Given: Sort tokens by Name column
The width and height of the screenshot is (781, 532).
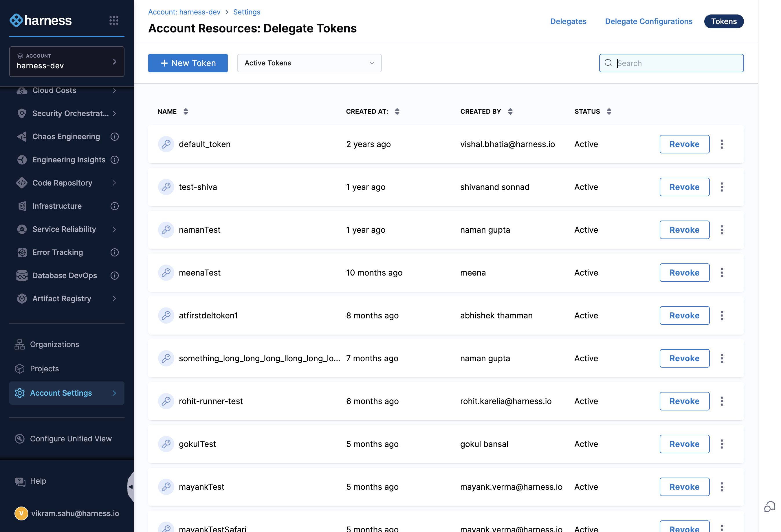Looking at the screenshot, I should pos(186,111).
